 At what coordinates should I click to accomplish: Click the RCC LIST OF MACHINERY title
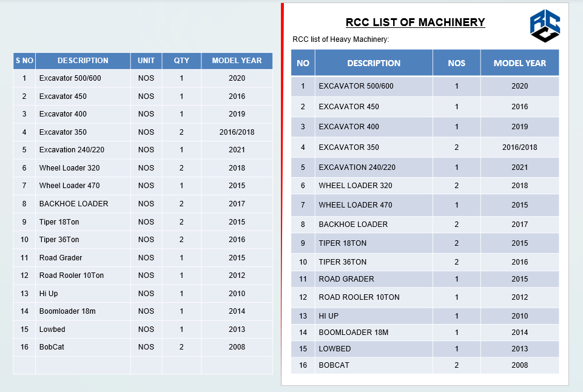point(416,22)
